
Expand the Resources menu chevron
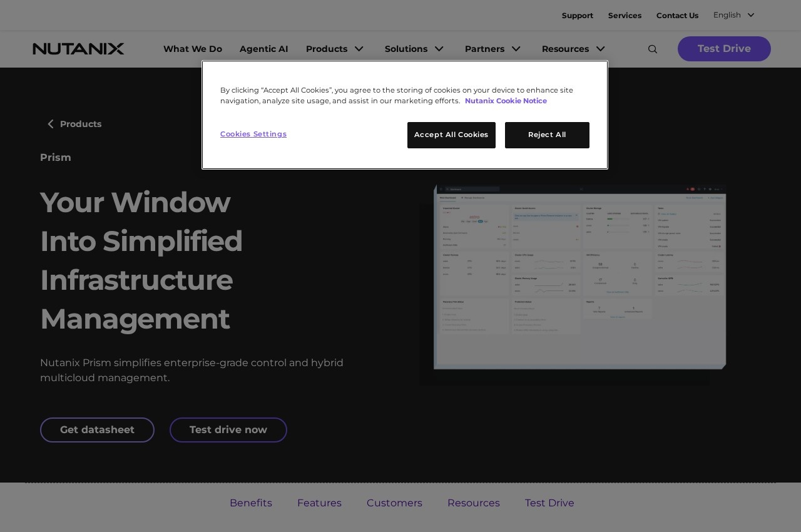pyautogui.click(x=600, y=49)
